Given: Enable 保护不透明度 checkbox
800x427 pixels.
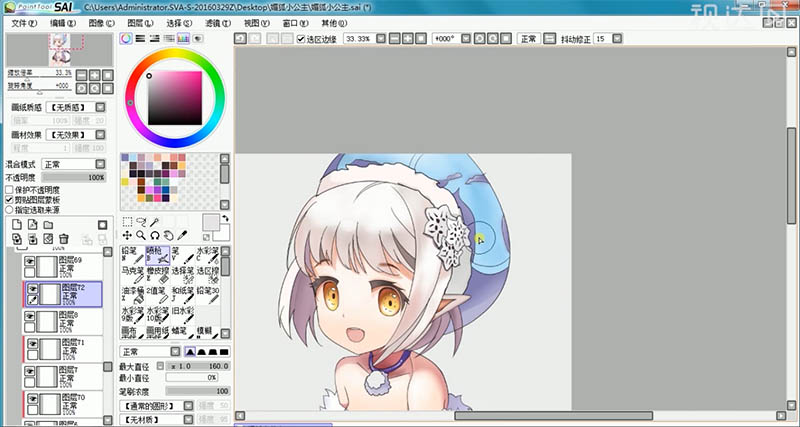Looking at the screenshot, I should 9,190.
